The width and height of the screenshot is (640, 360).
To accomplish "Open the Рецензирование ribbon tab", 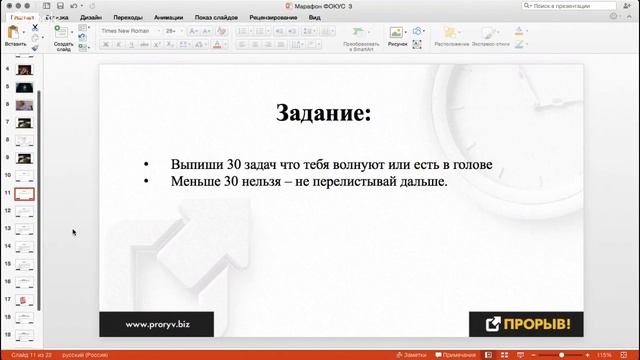I will (273, 18).
